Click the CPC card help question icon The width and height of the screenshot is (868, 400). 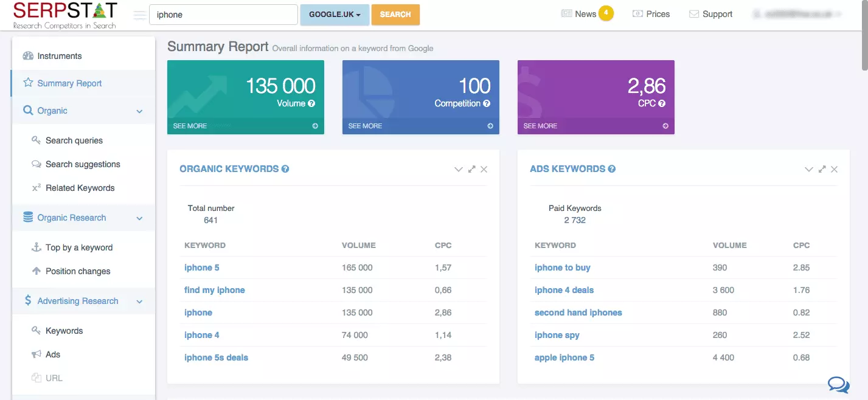click(662, 104)
